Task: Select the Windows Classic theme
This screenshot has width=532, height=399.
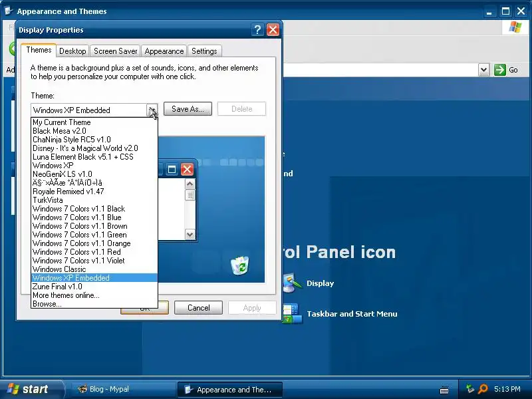Action: 94,269
